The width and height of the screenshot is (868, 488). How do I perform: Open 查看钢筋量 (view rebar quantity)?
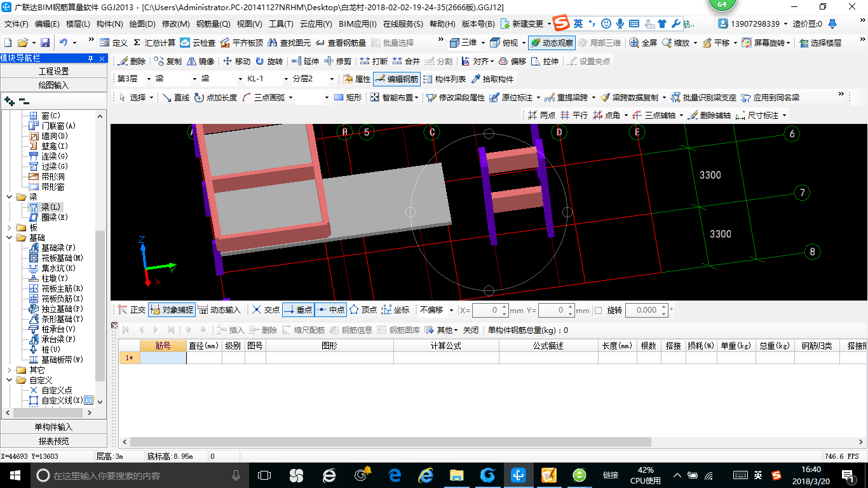tap(341, 43)
